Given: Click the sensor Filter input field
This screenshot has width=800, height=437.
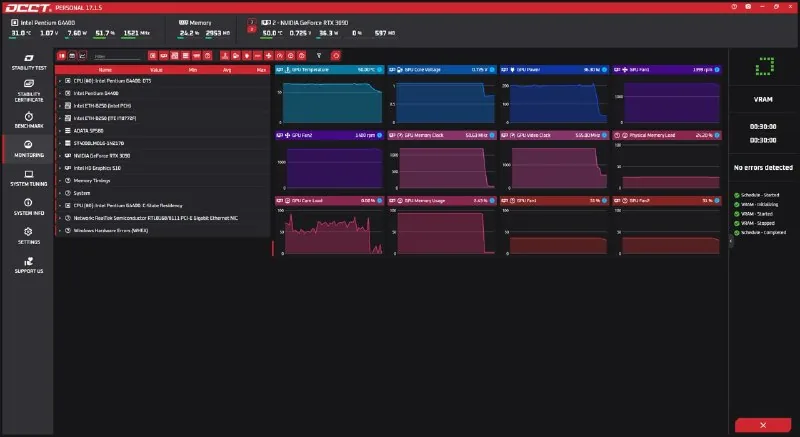Looking at the screenshot, I should 117,56.
